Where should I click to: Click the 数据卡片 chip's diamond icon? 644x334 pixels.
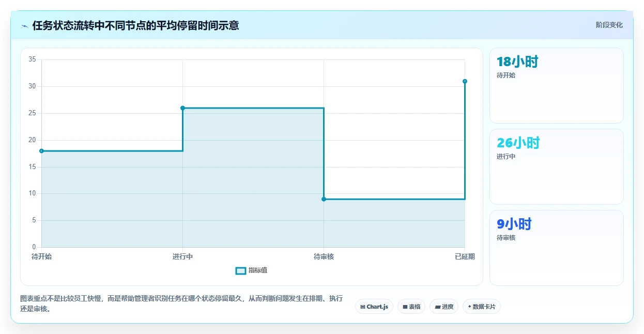click(469, 307)
